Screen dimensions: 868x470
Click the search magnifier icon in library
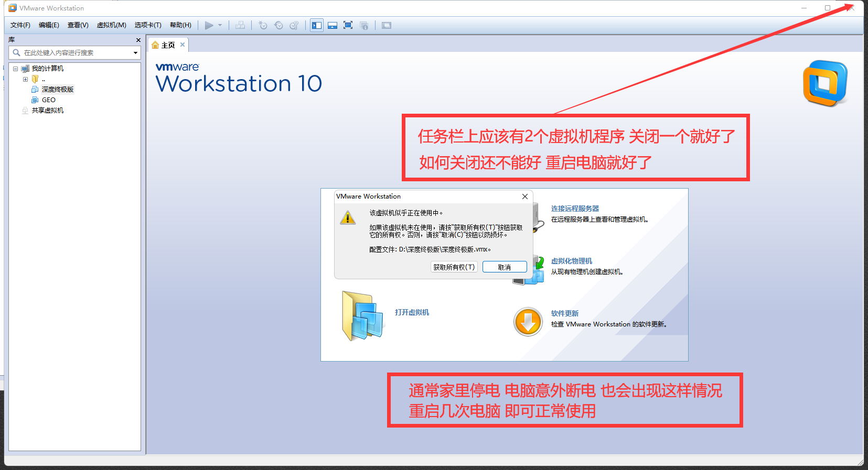coord(16,52)
